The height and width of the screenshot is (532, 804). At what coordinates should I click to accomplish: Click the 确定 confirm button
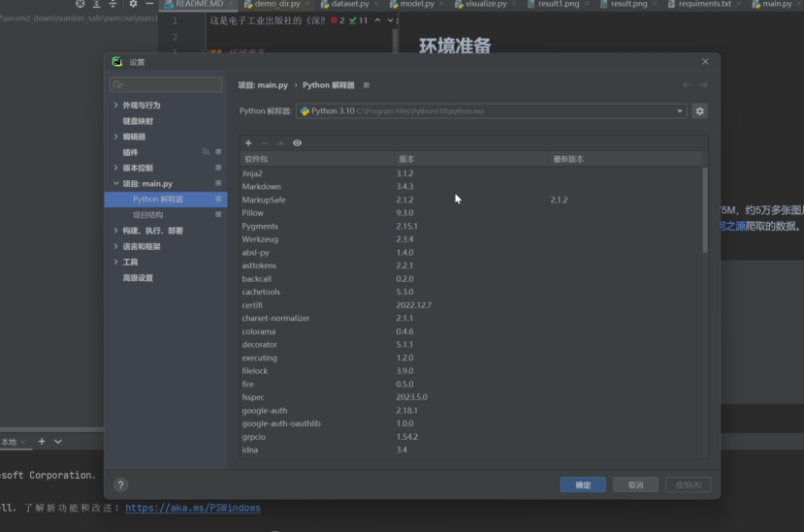(x=583, y=485)
